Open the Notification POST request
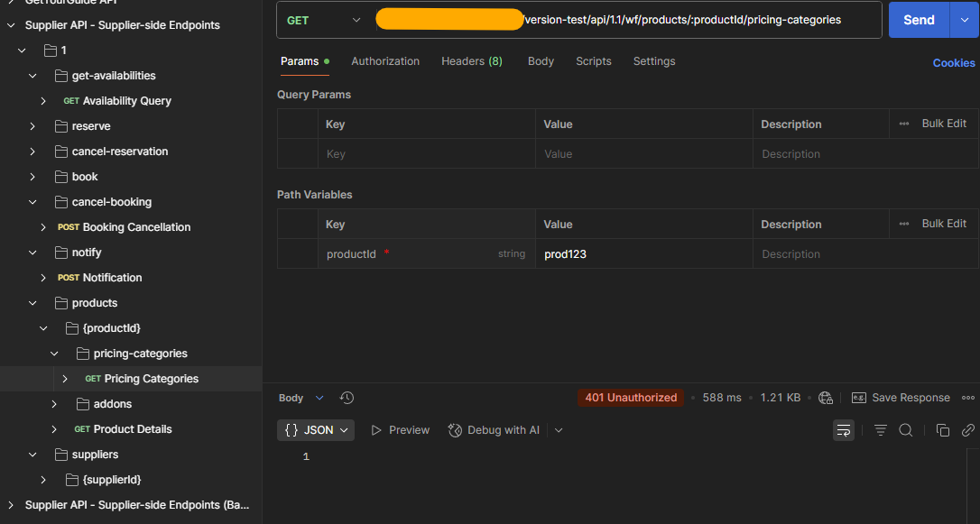Viewport: 980px width, 524px height. (x=100, y=278)
